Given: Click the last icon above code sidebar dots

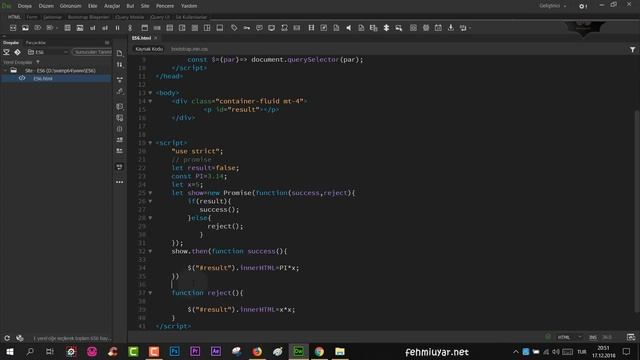Looking at the screenshot, I should (120, 167).
